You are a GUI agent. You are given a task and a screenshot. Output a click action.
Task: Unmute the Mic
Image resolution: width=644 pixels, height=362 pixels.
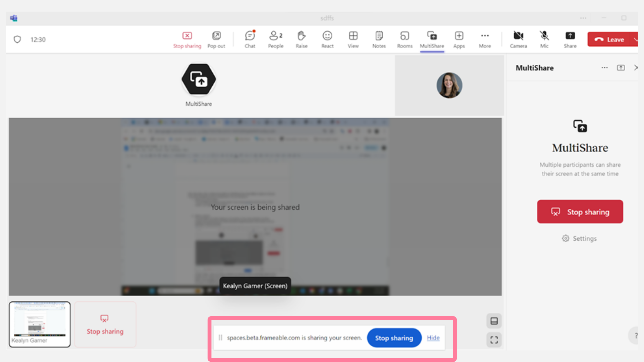click(544, 40)
